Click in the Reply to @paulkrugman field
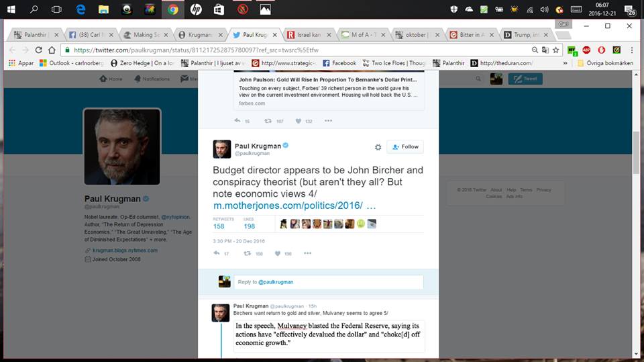The width and height of the screenshot is (644, 362). pos(329,281)
